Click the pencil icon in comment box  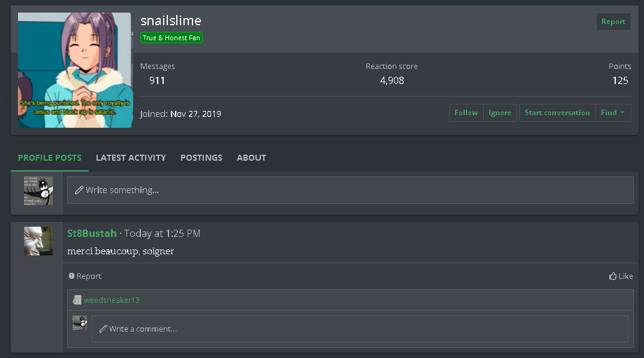[x=103, y=329]
